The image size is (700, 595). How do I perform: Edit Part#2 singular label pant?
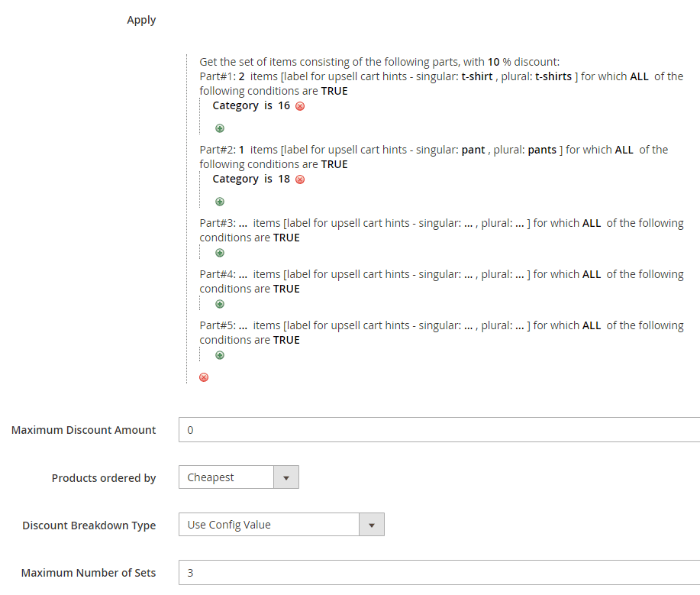pos(473,150)
